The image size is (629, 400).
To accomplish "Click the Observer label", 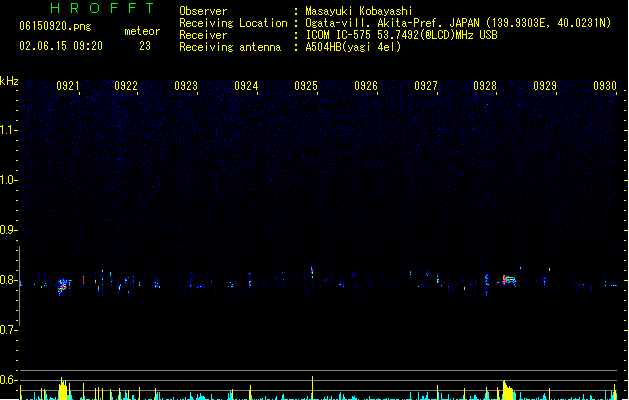I will tap(203, 11).
